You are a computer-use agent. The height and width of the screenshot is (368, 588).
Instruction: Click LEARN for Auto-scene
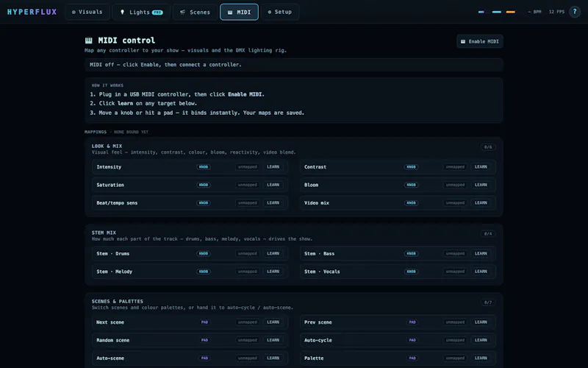[x=273, y=358]
